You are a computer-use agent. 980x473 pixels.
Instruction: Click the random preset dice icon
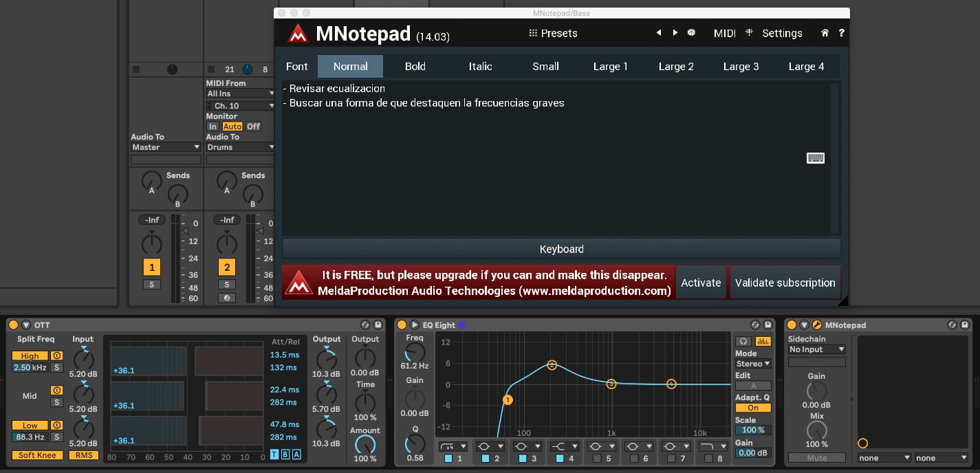click(692, 33)
